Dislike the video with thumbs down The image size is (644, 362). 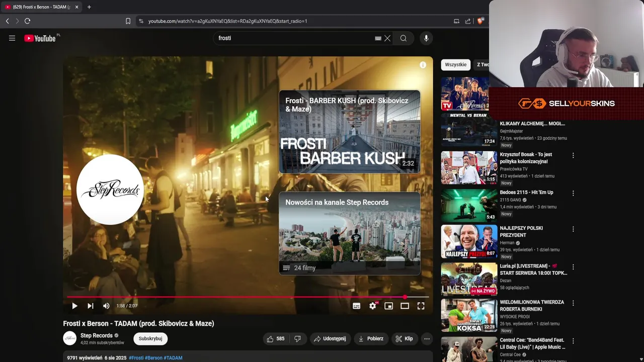297,339
